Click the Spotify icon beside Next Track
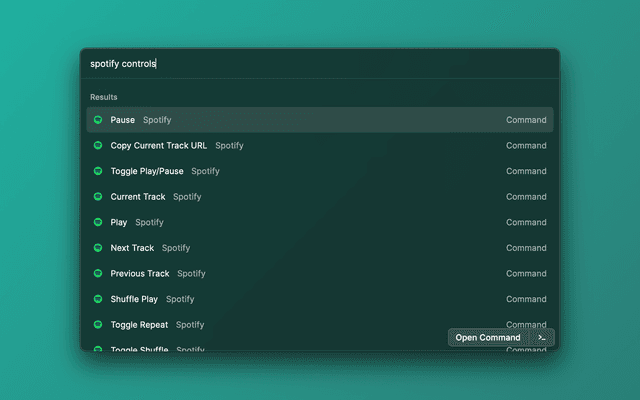 98,248
